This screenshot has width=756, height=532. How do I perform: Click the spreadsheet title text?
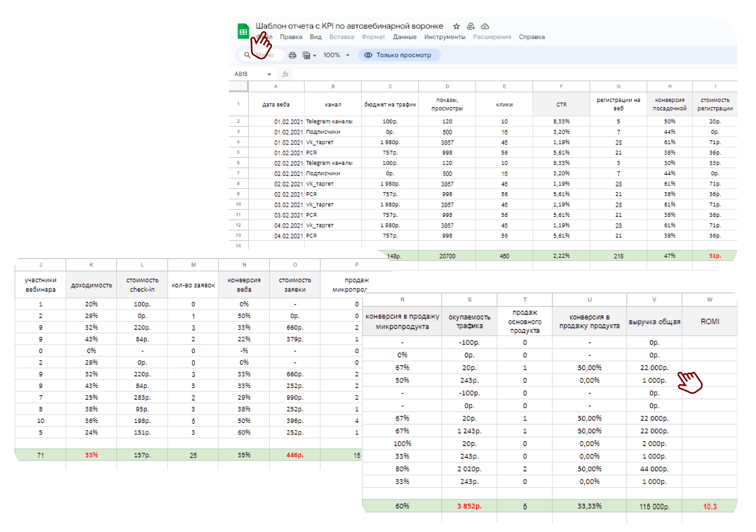pos(349,26)
